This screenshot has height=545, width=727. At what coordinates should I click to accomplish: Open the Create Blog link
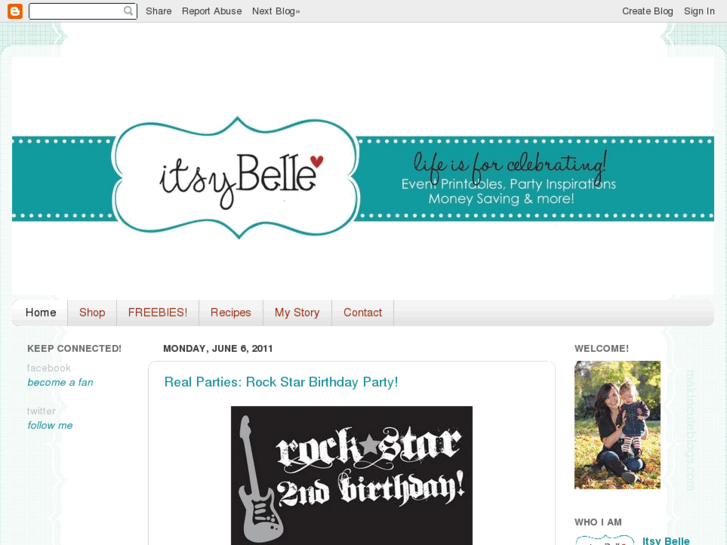click(x=647, y=11)
